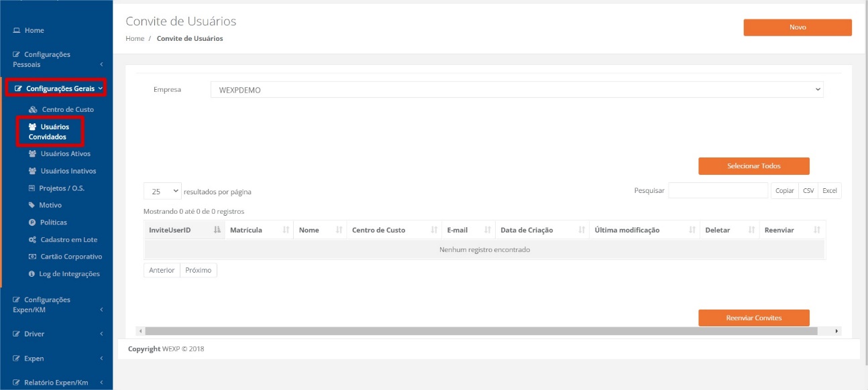Sort by E-mail column sort icon
Viewport: 868px width, 390px height.
487,230
